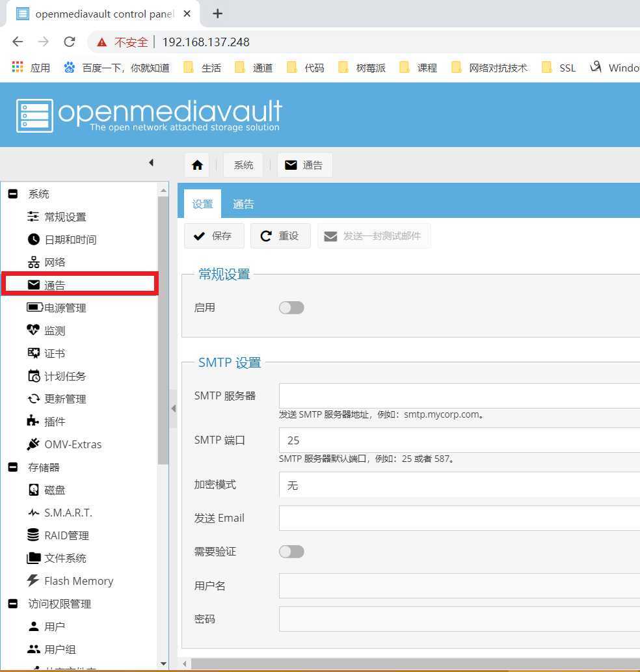Click the 密码 input field
640x672 pixels.
click(x=459, y=619)
